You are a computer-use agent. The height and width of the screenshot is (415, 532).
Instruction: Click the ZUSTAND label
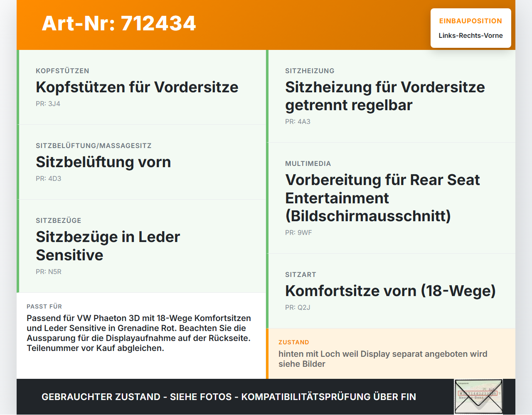[294, 342]
